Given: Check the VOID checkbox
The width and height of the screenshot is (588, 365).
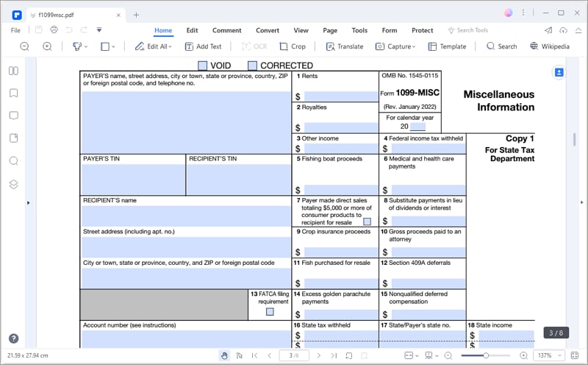Looking at the screenshot, I should (x=203, y=65).
